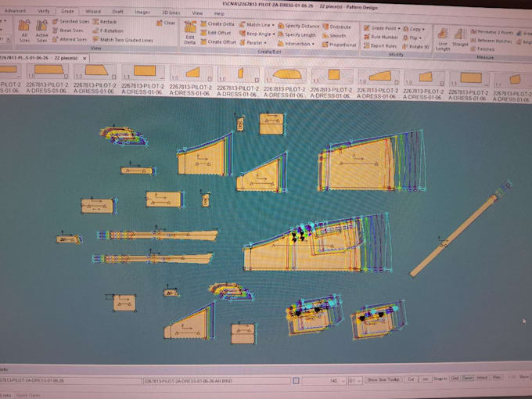This screenshot has width=532, height=399.
Task: Toggle the Piec snap option
Action: (x=496, y=377)
